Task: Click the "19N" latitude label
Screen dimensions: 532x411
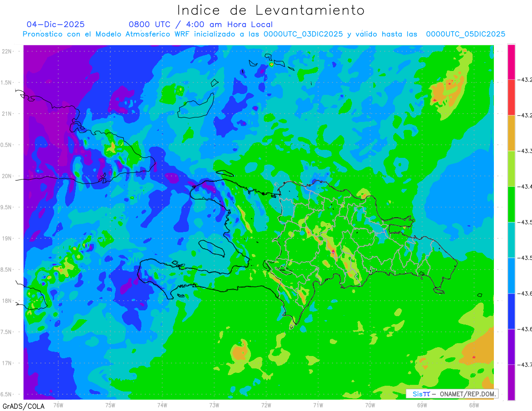Action: (8, 238)
